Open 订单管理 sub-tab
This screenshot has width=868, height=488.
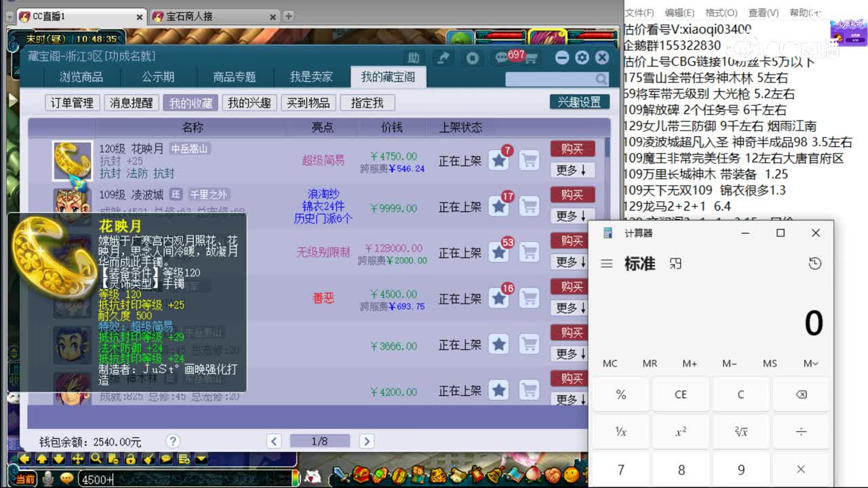coord(73,103)
